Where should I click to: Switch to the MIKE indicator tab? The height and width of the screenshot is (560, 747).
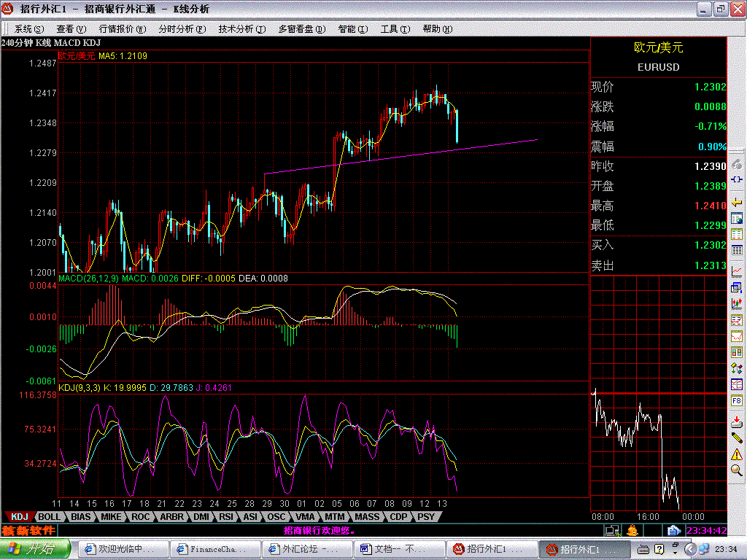(x=111, y=517)
